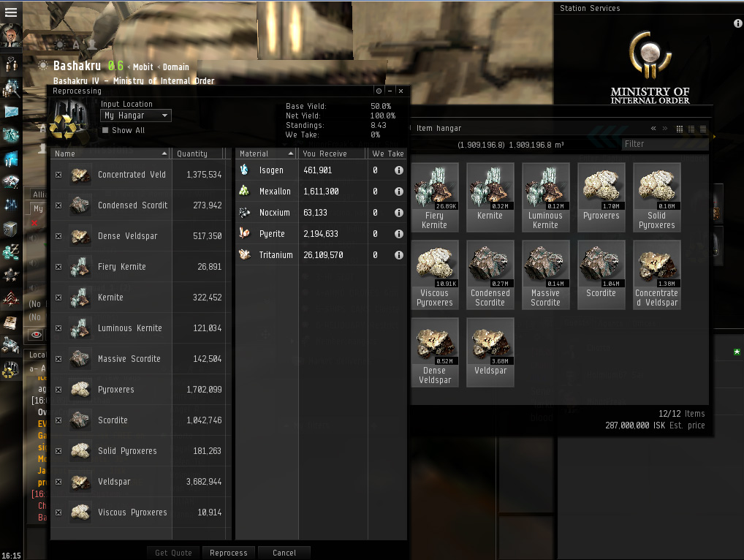744x560 pixels.
Task: Open the Bashakru system name link
Action: [x=77, y=66]
